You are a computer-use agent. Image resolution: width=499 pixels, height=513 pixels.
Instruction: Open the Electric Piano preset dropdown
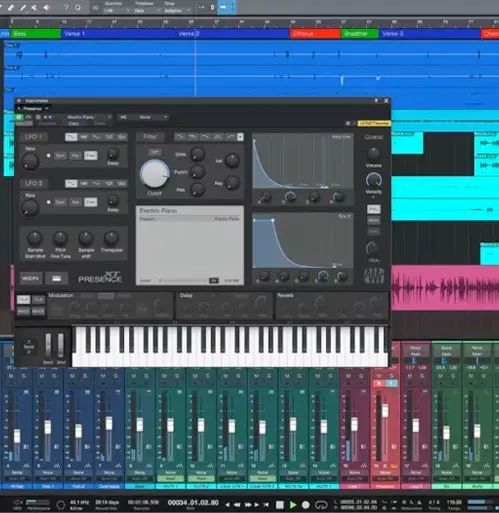88,117
